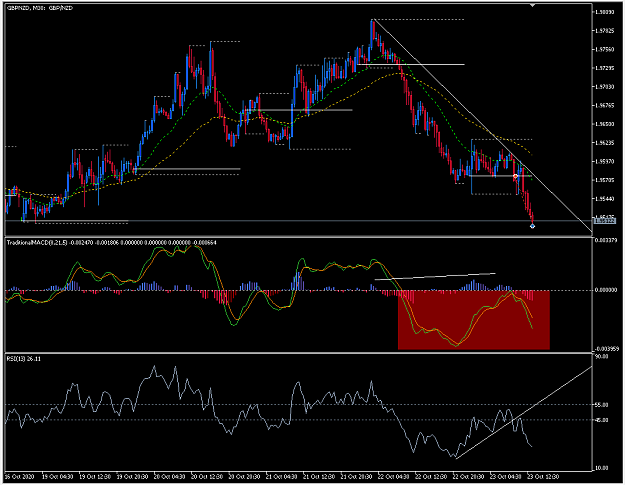Image resolution: width=625 pixels, height=485 pixels.
Task: Click the 19 Oct 12:30 time label
Action: 95,477
